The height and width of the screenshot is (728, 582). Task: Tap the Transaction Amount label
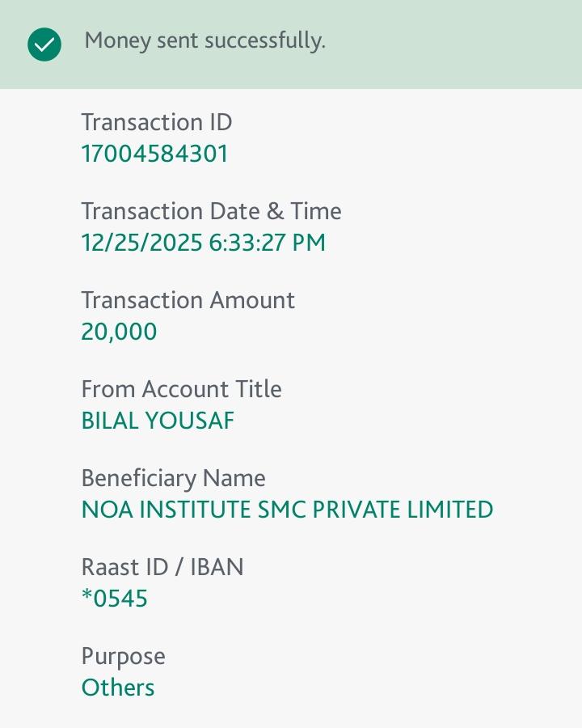pyautogui.click(x=188, y=300)
